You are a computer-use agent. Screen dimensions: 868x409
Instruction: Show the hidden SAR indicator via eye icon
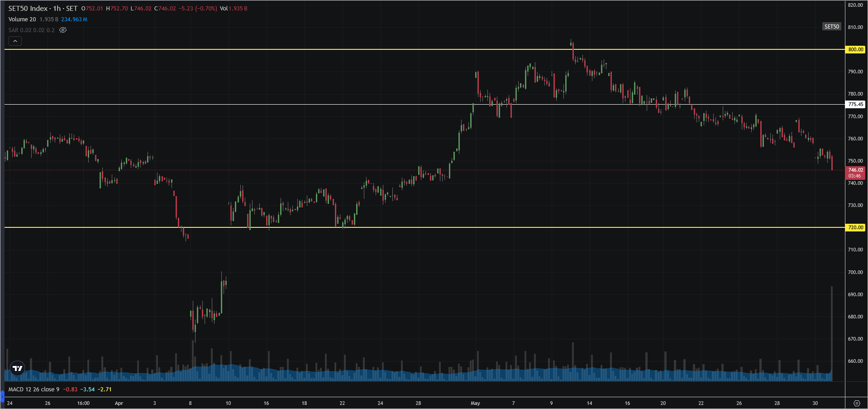pyautogui.click(x=63, y=30)
